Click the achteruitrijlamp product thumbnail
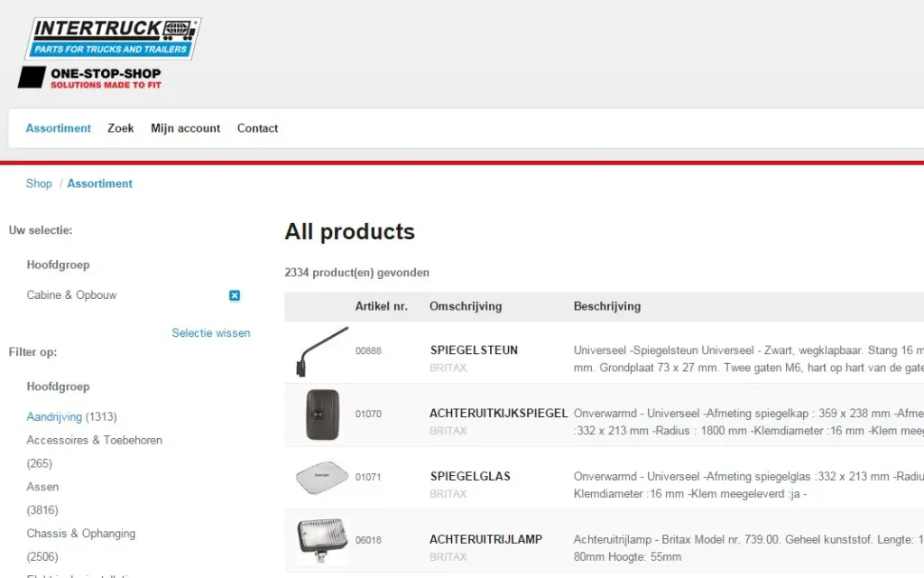This screenshot has width=924, height=578. coord(321,539)
